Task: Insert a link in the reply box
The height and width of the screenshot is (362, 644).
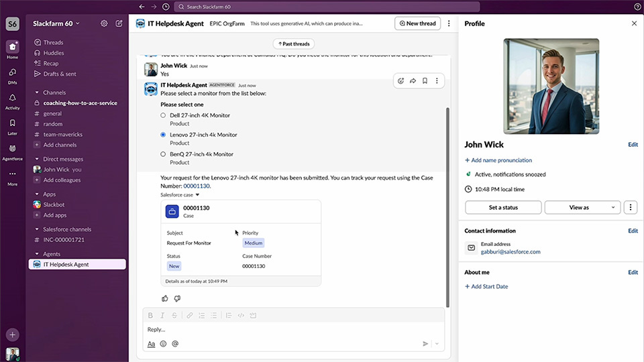Action: click(x=189, y=315)
